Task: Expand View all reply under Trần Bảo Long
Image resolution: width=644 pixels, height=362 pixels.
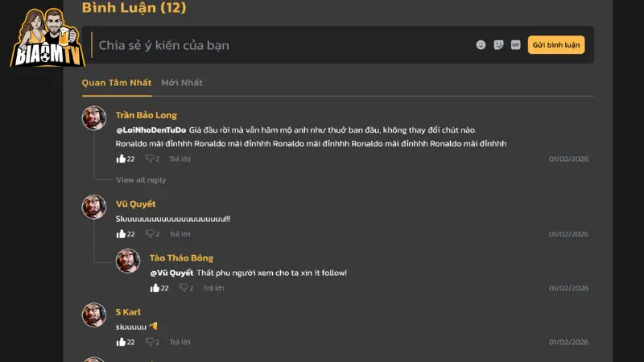Action: click(x=141, y=180)
